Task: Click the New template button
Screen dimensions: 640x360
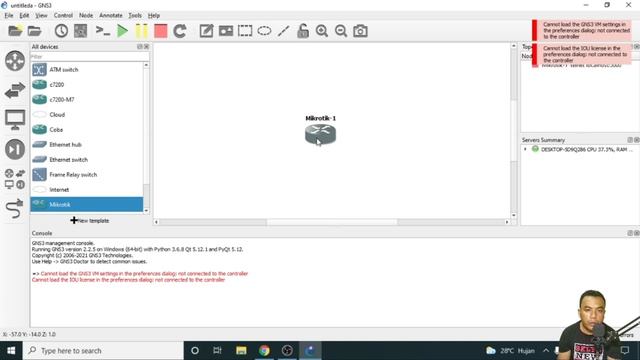Action: point(90,220)
